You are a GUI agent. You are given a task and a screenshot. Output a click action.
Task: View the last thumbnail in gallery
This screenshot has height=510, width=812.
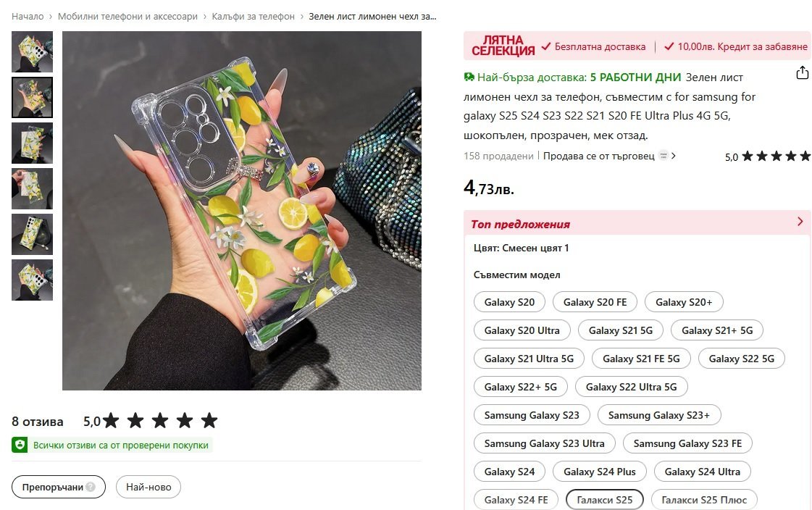32,280
